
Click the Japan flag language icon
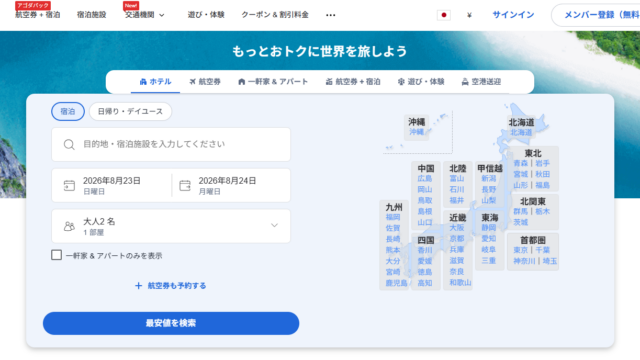click(444, 15)
